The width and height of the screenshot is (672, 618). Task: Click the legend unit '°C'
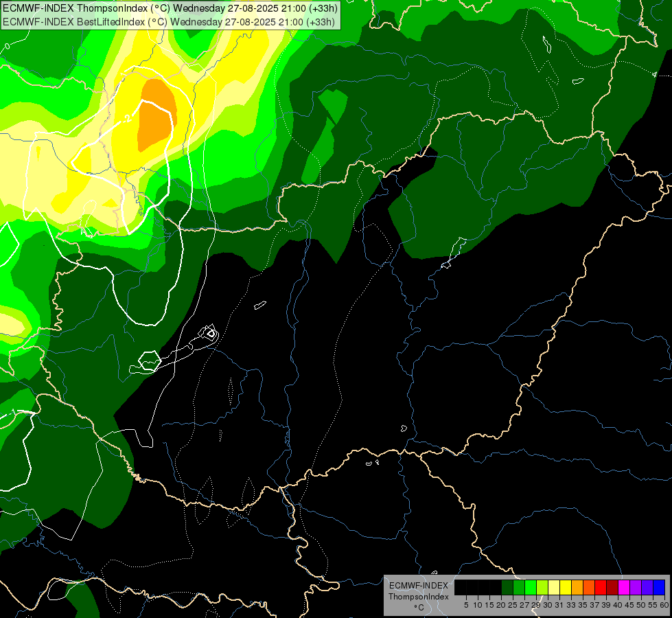(x=419, y=607)
